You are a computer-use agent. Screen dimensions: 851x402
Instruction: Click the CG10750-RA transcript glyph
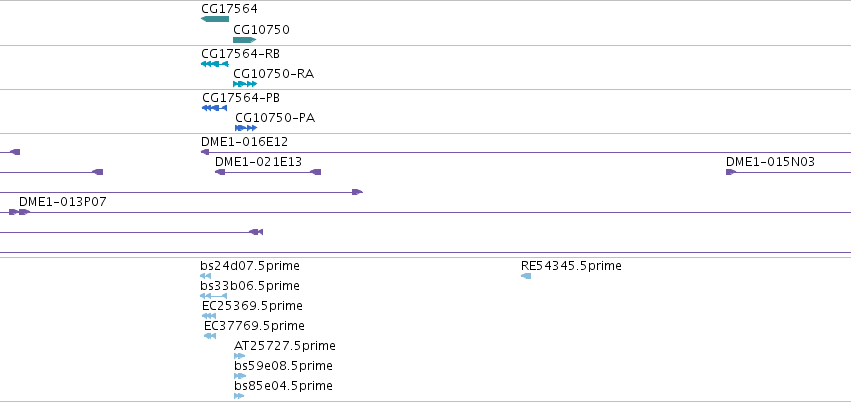click(x=245, y=84)
